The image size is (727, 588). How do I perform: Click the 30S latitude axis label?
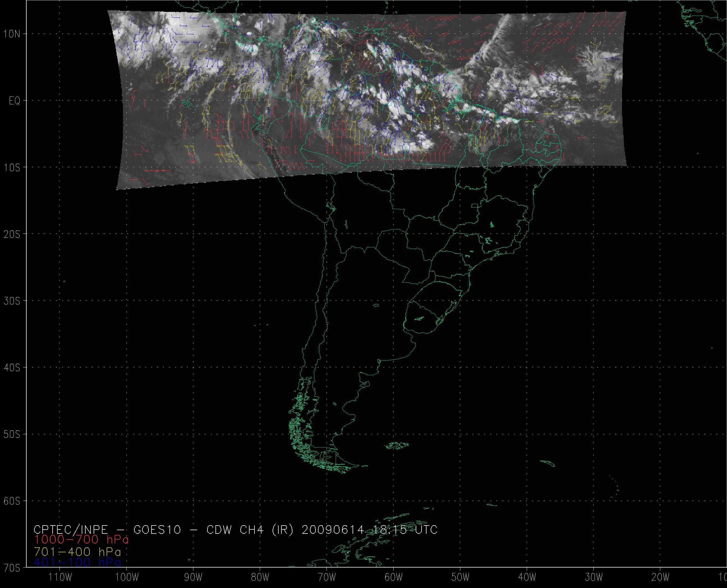(12, 301)
